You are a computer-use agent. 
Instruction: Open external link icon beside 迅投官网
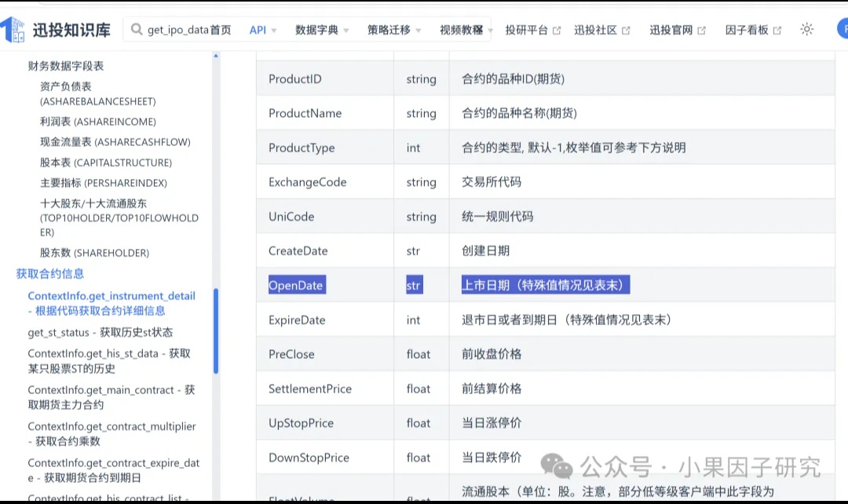701,31
